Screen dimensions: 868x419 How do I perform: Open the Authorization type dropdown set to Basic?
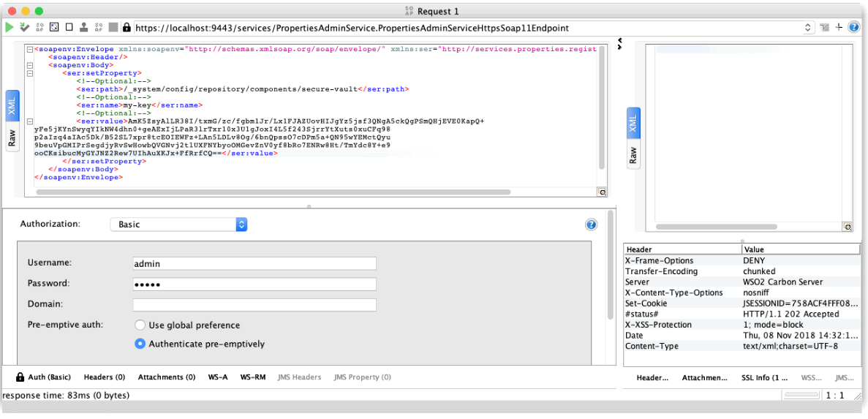pos(179,224)
